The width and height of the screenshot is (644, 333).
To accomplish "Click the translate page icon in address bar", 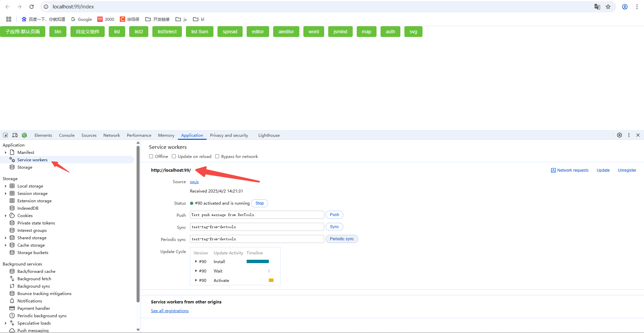I will pyautogui.click(x=597, y=6).
